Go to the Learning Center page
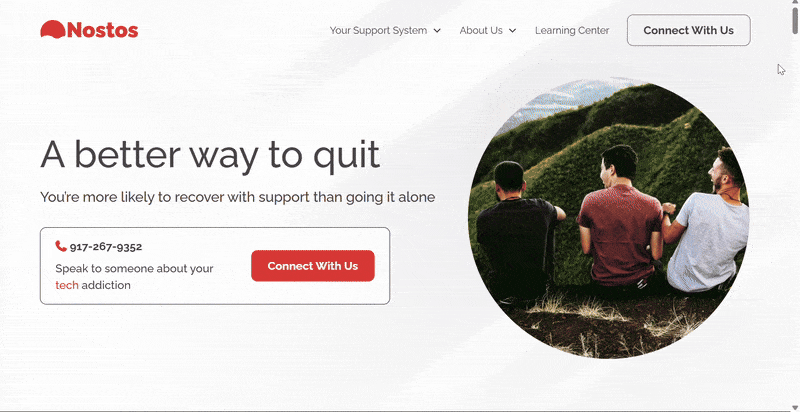 coord(572,30)
